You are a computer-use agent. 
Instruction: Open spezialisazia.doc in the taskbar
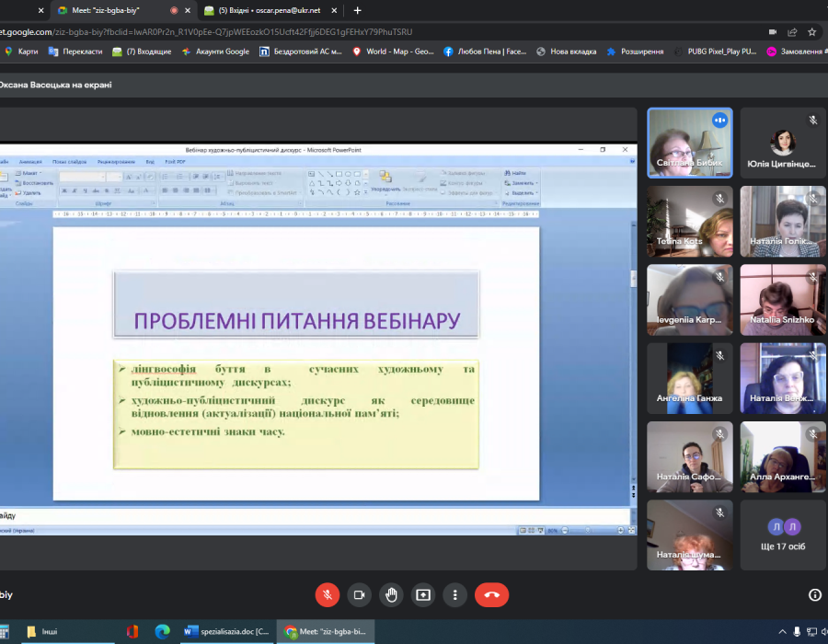(x=224, y=631)
